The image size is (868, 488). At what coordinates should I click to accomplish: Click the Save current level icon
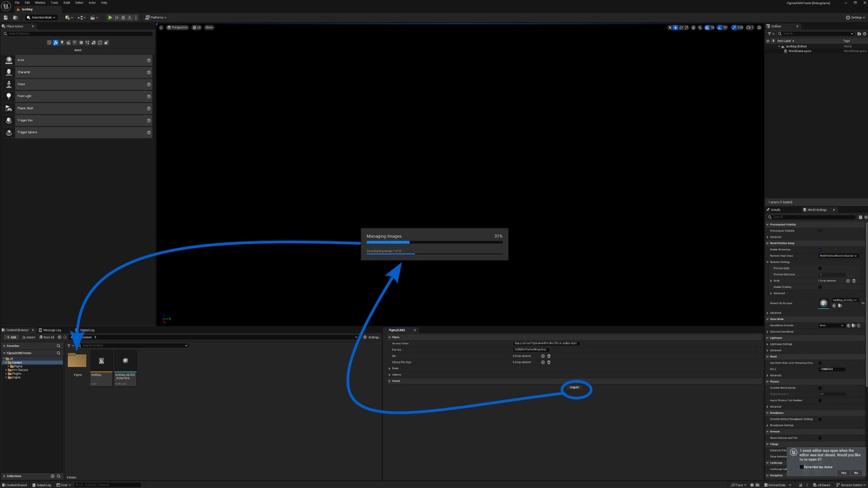[x=5, y=18]
